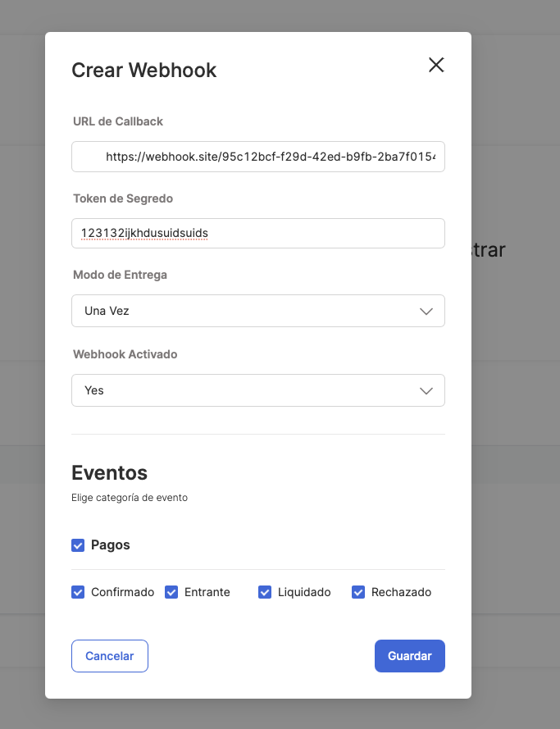This screenshot has height=729, width=560.
Task: Close the Crear Webhook dialog with X
Action: [436, 65]
